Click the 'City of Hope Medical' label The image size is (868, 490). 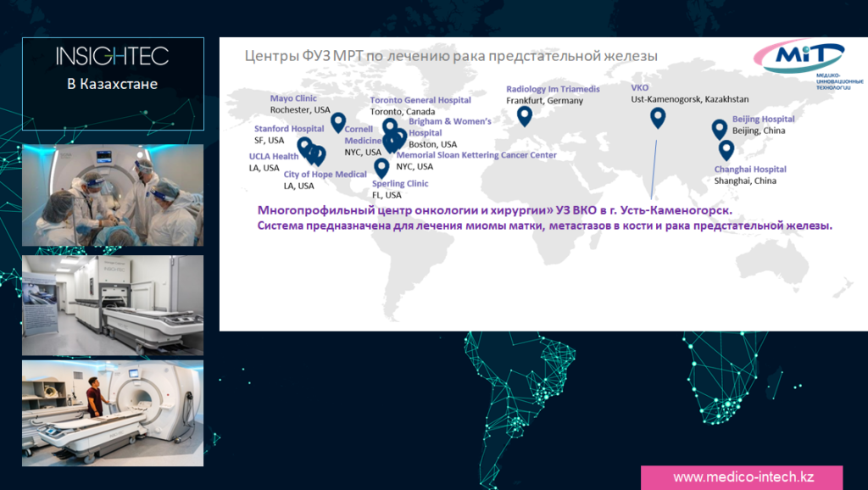(325, 174)
